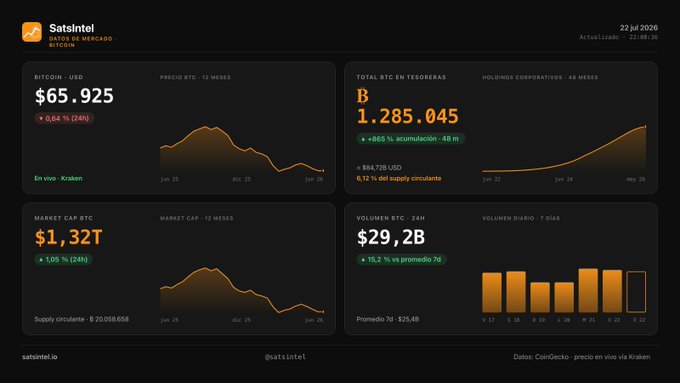Click the 'VOLUMEN BTC · 24H' card label

tap(391, 218)
